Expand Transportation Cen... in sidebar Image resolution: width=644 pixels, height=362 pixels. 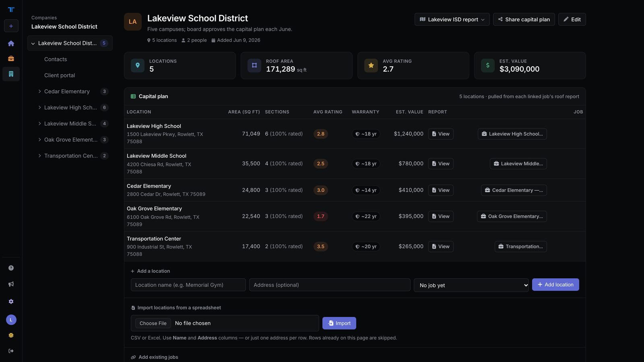[39, 156]
